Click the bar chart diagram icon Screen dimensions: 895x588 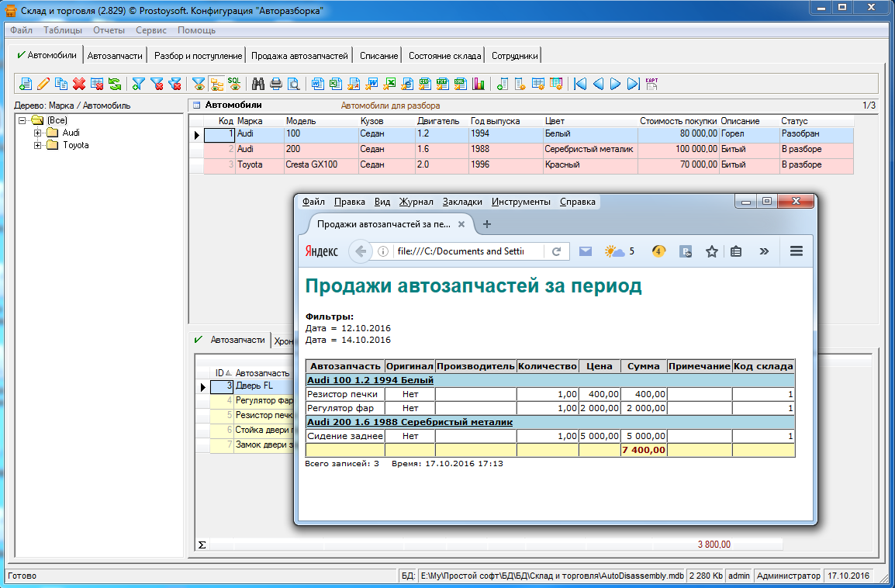click(479, 84)
